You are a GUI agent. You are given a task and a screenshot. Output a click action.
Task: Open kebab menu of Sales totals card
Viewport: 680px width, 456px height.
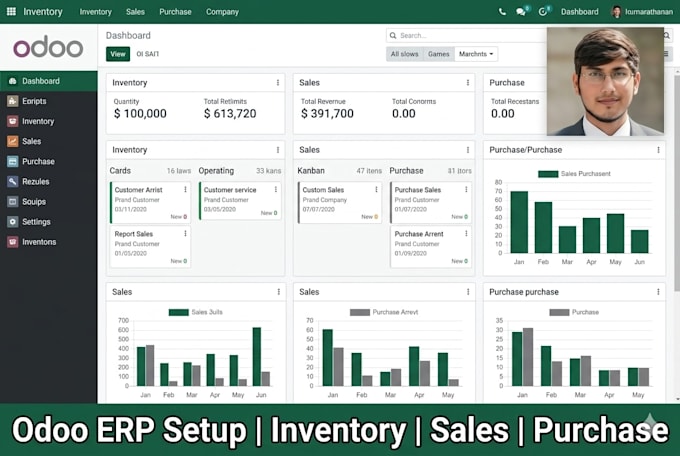pos(468,82)
